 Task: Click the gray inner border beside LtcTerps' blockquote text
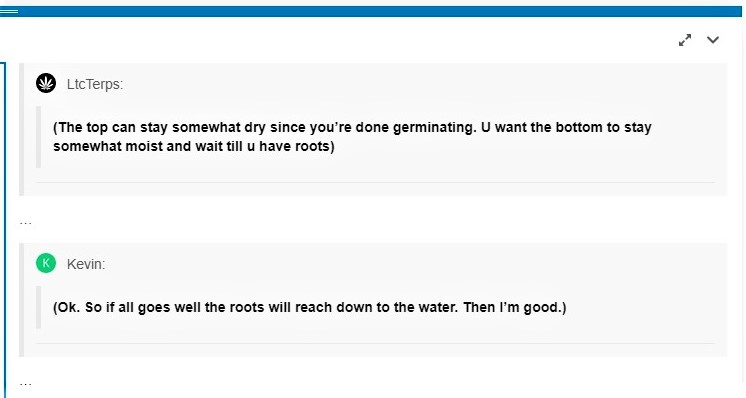tap(39, 137)
